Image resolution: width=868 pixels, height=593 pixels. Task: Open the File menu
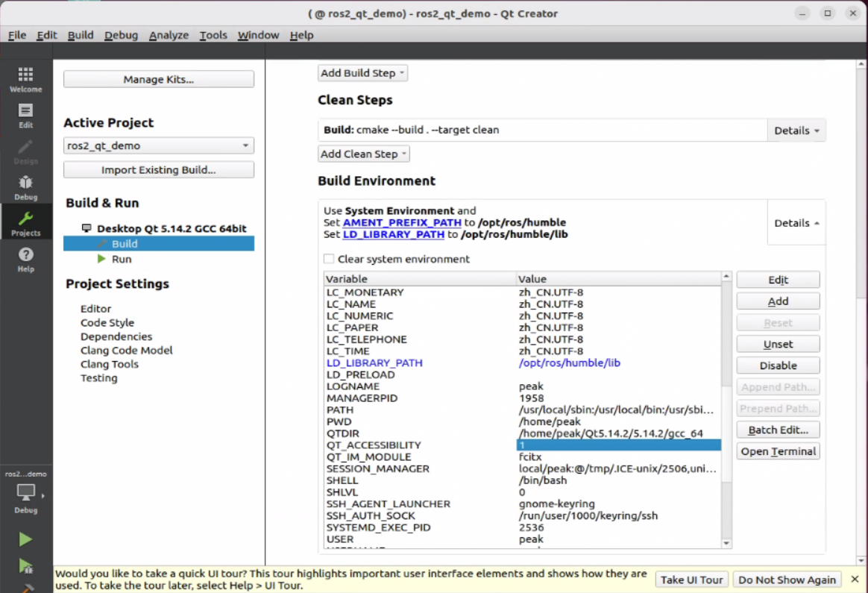point(17,35)
